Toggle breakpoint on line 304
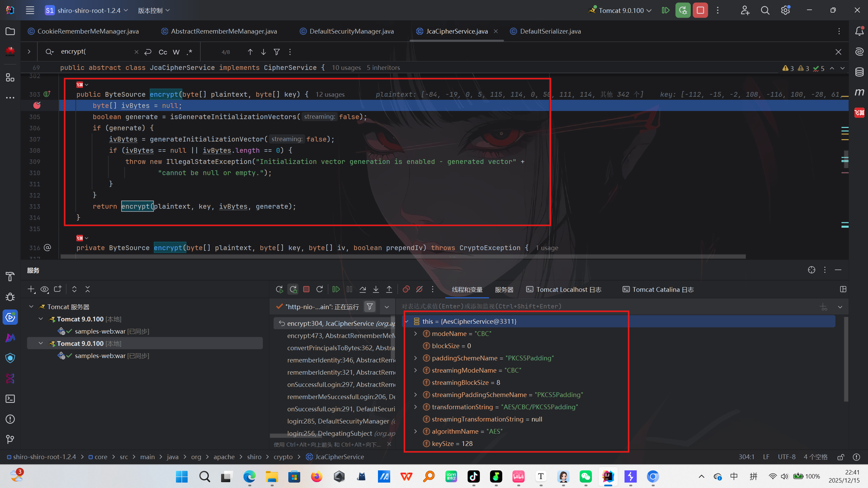The width and height of the screenshot is (868, 488). tap(37, 106)
